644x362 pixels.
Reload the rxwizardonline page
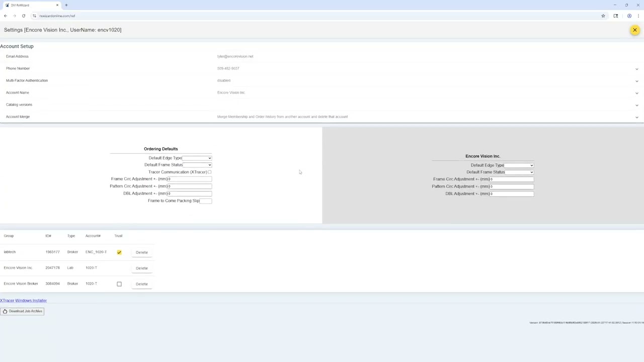point(24,16)
